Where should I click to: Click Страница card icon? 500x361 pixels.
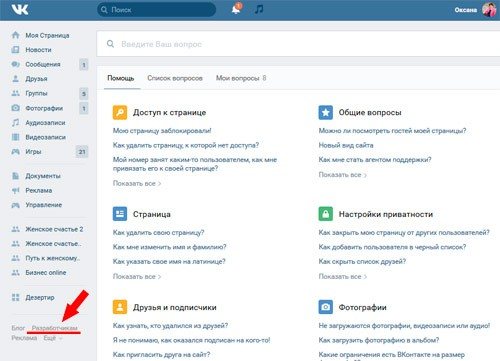pyautogui.click(x=120, y=214)
